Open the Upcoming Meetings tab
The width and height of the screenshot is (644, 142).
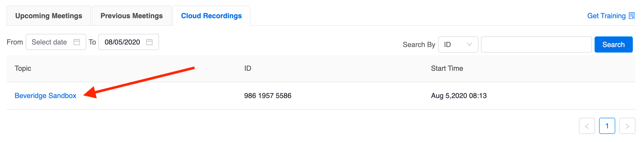(49, 16)
